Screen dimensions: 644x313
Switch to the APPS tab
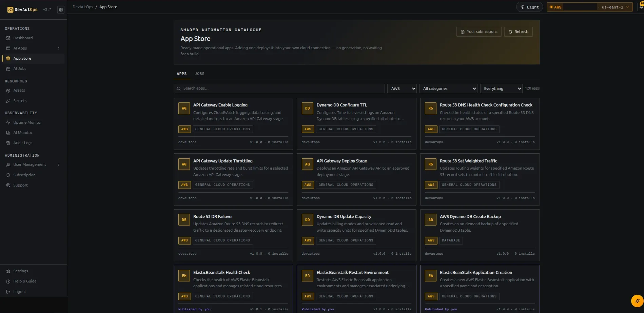point(182,74)
